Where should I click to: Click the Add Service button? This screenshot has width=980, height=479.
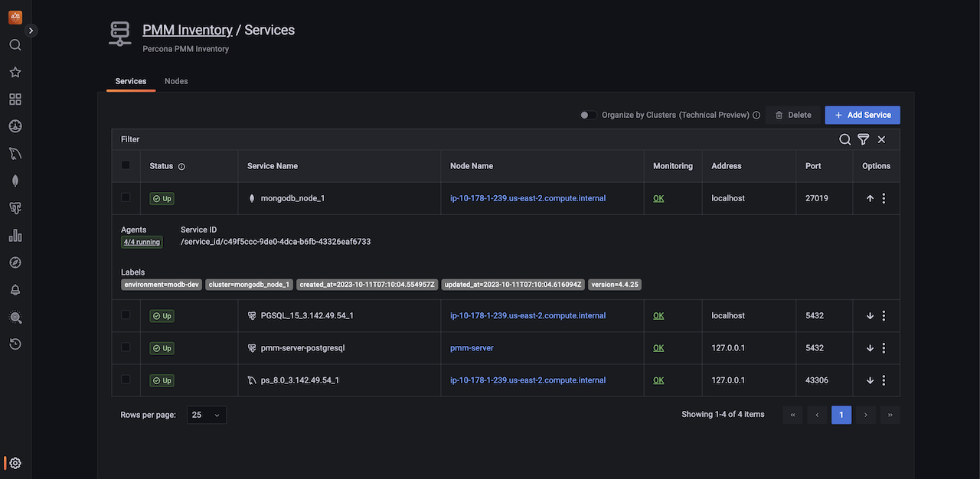[862, 115]
